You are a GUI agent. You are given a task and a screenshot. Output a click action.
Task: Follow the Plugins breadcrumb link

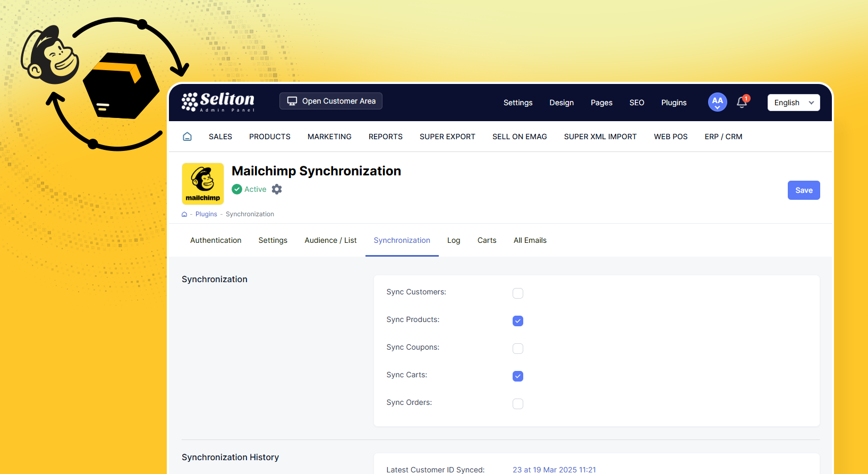(x=206, y=214)
